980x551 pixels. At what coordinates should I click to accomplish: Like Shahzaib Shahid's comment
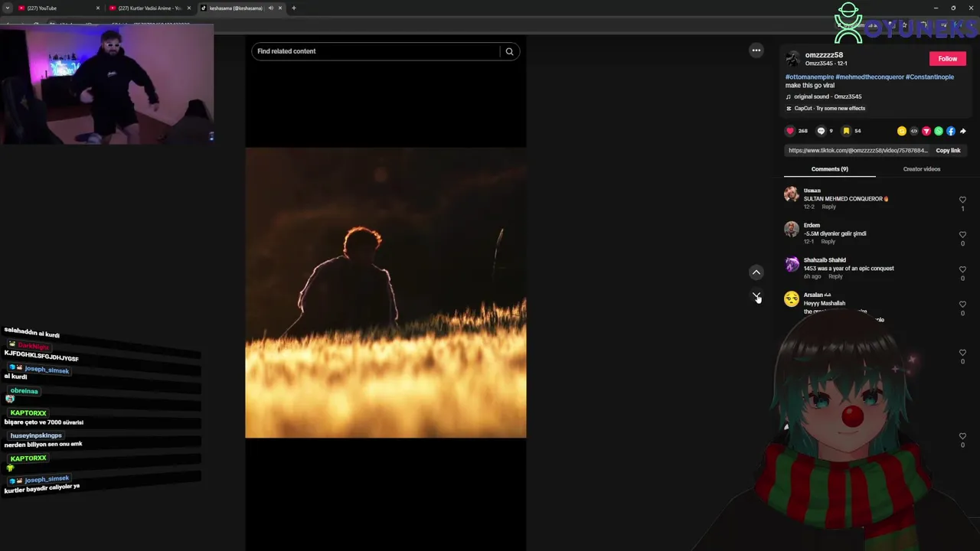click(x=962, y=269)
